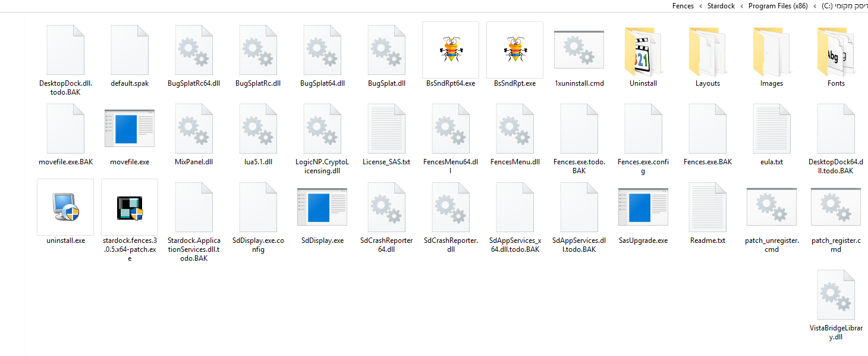Navigate to Program Files (x86) breadcrumb
Viewport: 868px width, 356px height.
click(x=778, y=6)
